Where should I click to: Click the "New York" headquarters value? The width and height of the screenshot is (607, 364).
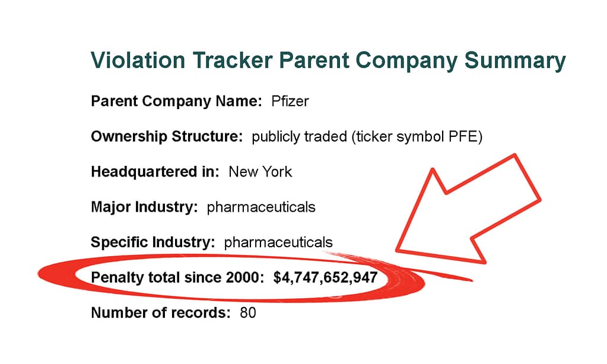[260, 172]
